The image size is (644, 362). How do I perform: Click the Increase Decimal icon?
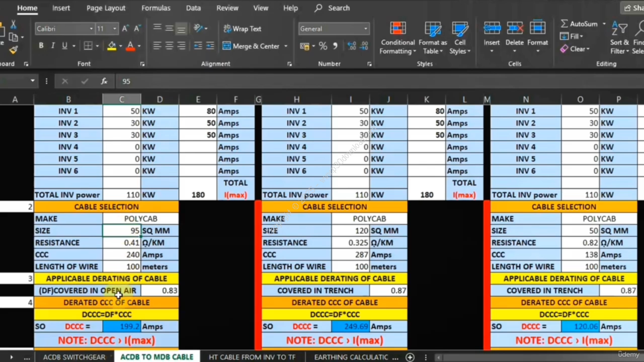pos(352,46)
